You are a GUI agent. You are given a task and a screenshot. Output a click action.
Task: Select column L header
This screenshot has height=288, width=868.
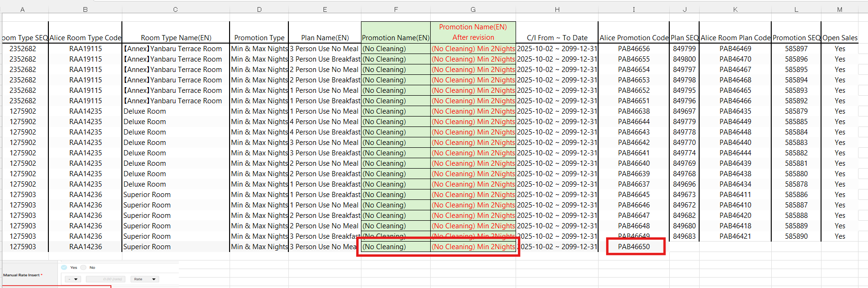pos(796,9)
